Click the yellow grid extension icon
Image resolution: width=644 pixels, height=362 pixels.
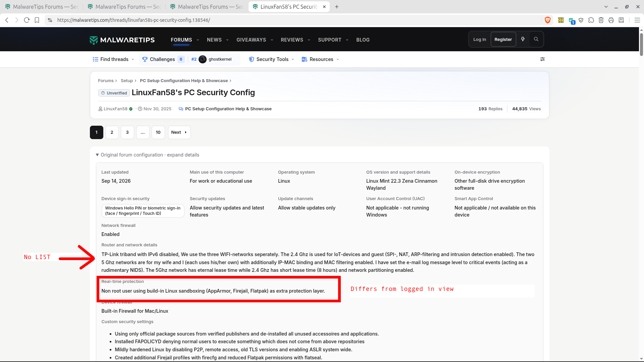coord(560,20)
